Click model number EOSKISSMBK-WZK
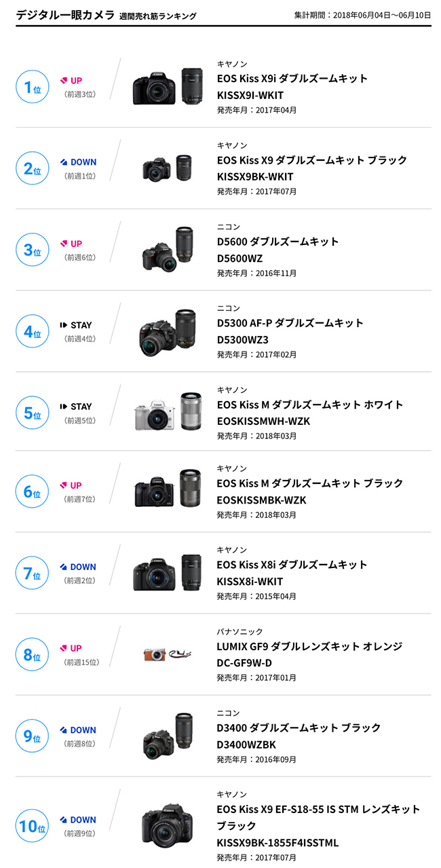The image size is (441, 868). tap(261, 500)
